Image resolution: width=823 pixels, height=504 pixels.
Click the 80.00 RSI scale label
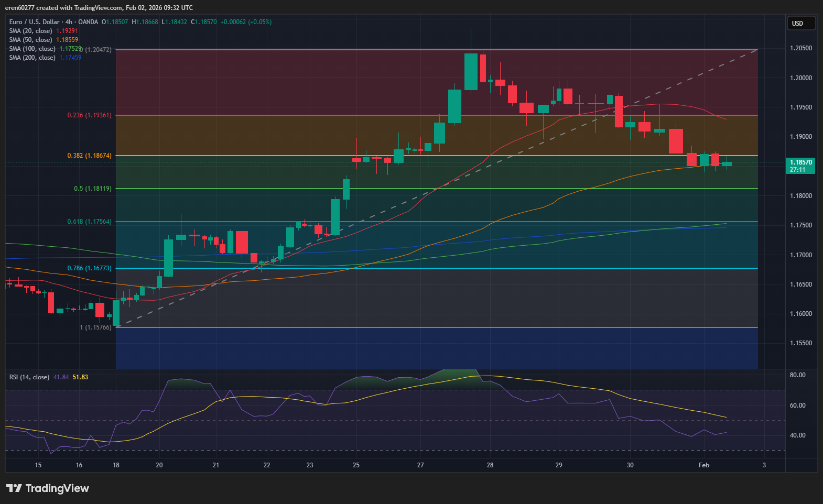[797, 375]
